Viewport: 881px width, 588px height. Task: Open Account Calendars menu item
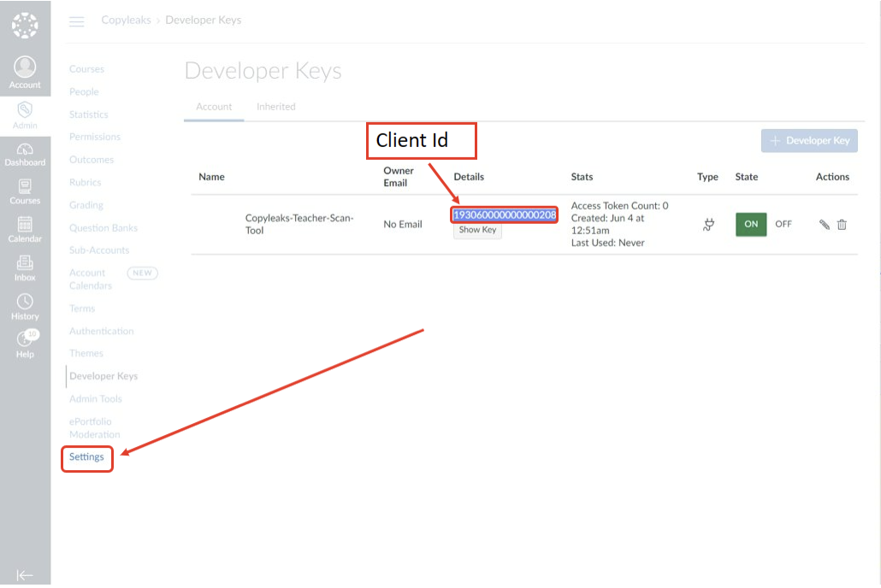91,279
